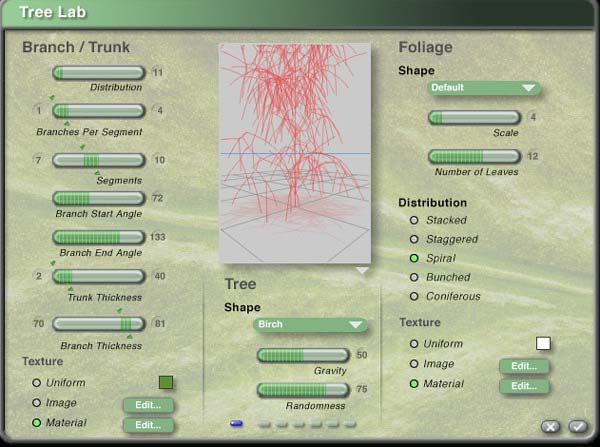This screenshot has height=447, width=600.
Task: Select Stacked foliage distribution
Action: [x=414, y=220]
